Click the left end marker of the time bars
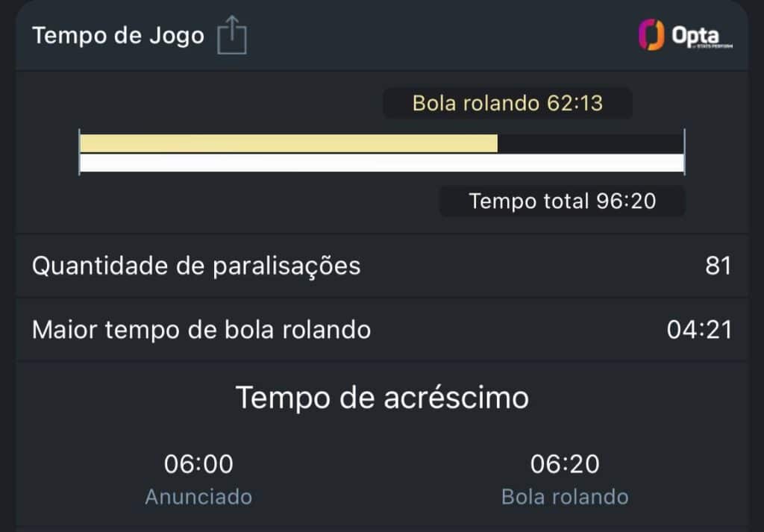 (79, 153)
